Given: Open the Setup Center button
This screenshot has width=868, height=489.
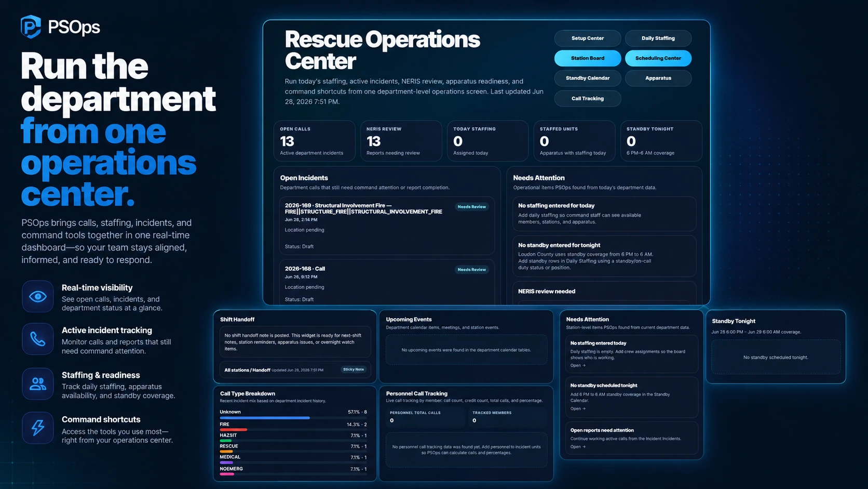Looking at the screenshot, I should 588,38.
